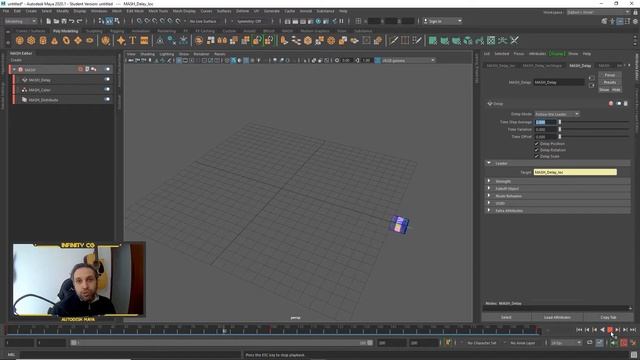Create a polygon torus from the shelf

66,40
